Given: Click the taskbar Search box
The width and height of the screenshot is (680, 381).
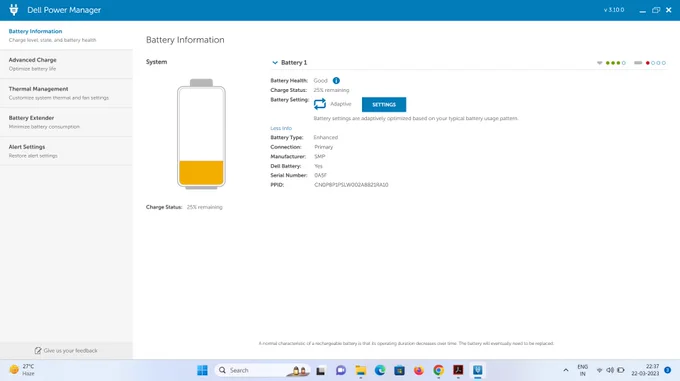Looking at the screenshot, I should tap(262, 370).
